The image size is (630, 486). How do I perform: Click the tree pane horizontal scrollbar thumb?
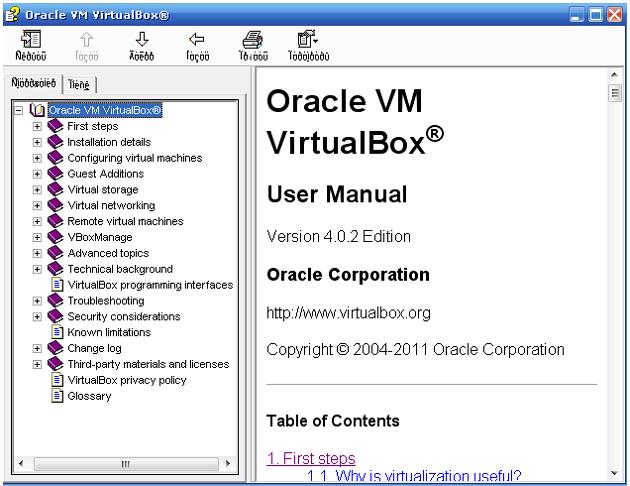[126, 464]
